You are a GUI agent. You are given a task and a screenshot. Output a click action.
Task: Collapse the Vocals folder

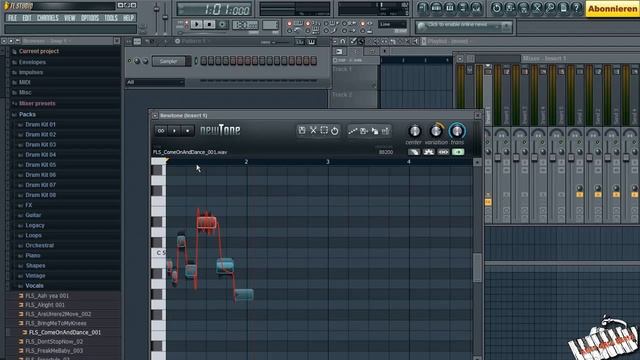34,286
